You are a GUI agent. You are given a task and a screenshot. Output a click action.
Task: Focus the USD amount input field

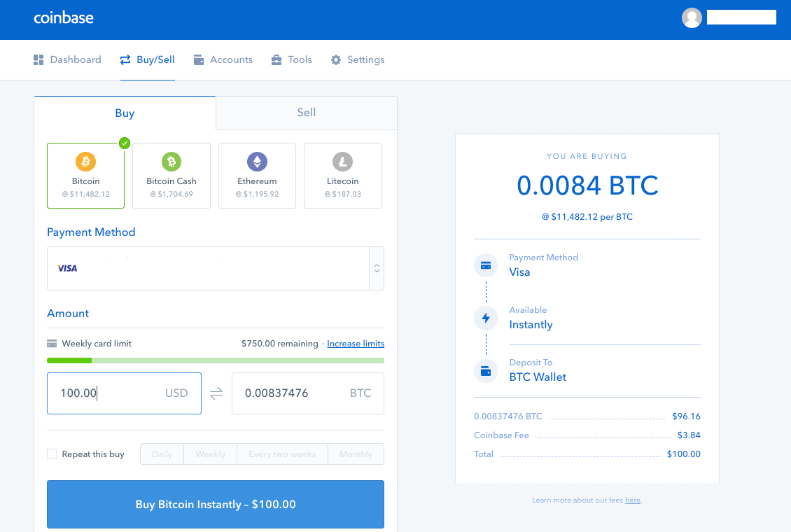(124, 393)
